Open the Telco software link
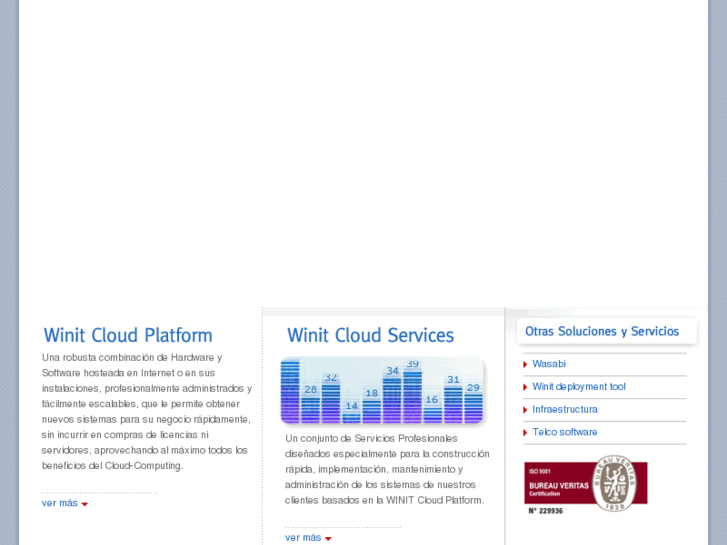727x545 pixels. click(565, 432)
